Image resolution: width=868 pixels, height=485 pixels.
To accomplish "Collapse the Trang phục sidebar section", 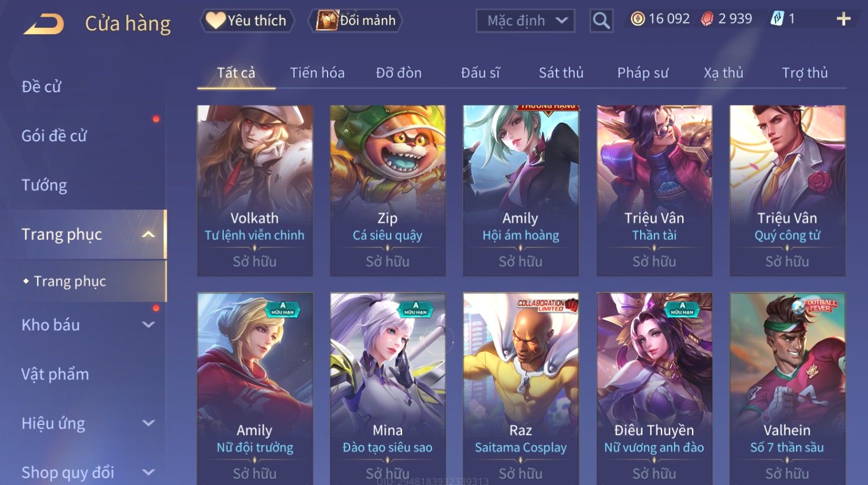I will [148, 234].
